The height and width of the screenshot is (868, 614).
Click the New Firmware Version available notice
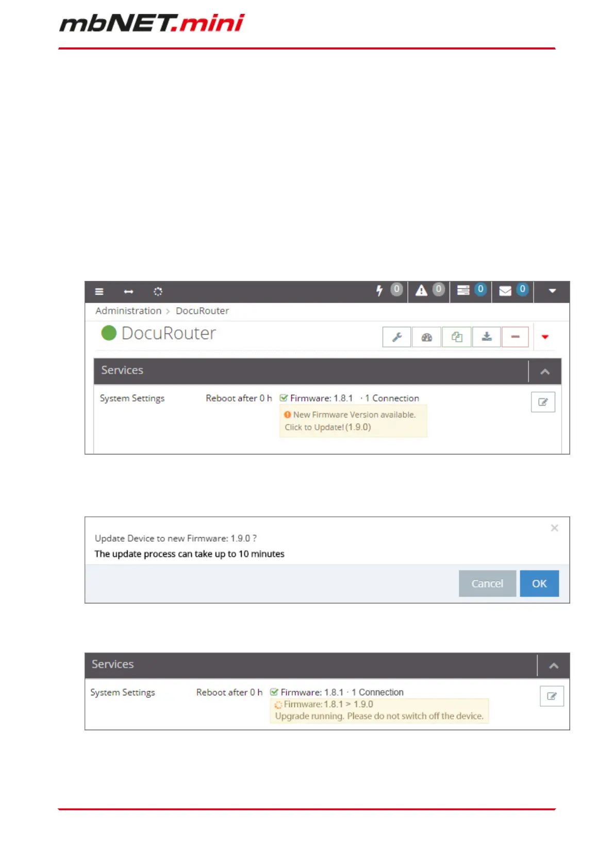click(x=353, y=421)
